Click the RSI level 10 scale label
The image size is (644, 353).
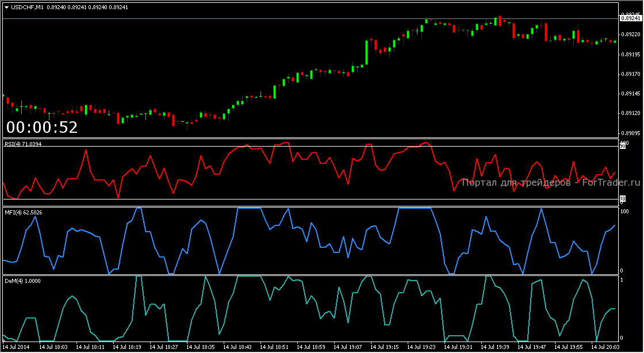[x=623, y=199]
